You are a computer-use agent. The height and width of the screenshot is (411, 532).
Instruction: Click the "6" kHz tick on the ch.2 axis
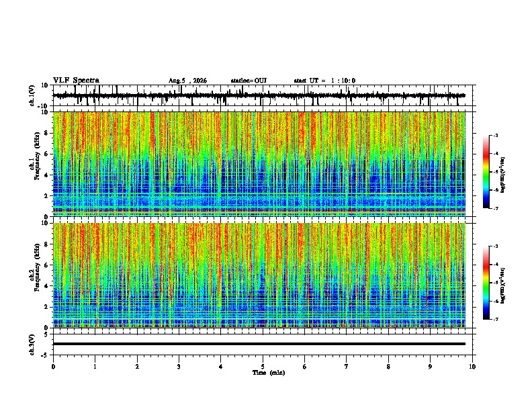(47, 265)
